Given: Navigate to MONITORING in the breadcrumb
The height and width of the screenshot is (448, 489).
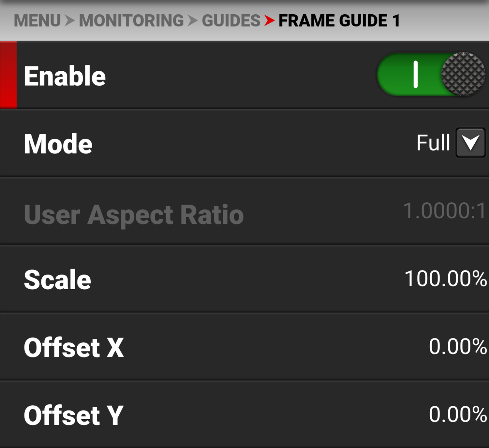Looking at the screenshot, I should pyautogui.click(x=131, y=21).
